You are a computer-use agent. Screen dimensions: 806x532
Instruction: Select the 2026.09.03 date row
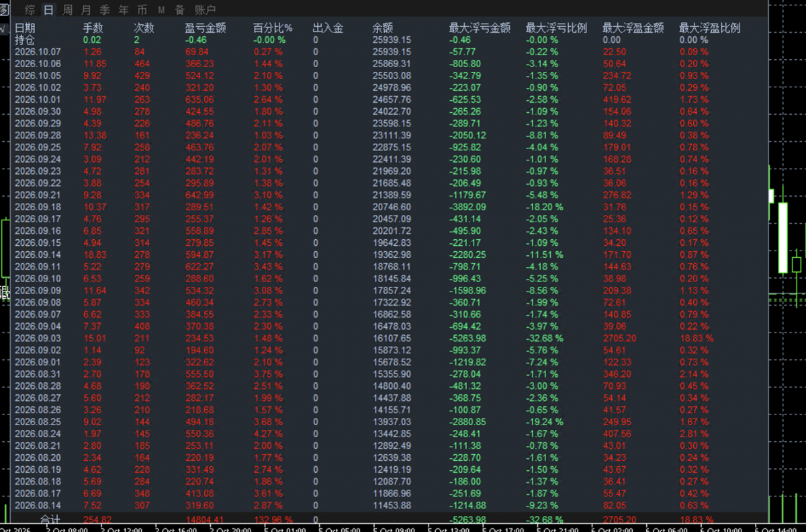pos(38,339)
